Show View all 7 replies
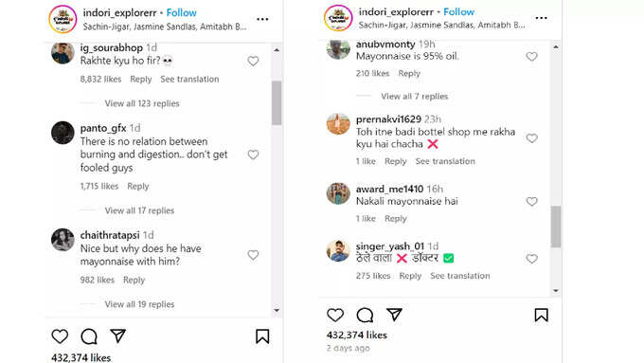The width and height of the screenshot is (644, 363). point(415,96)
